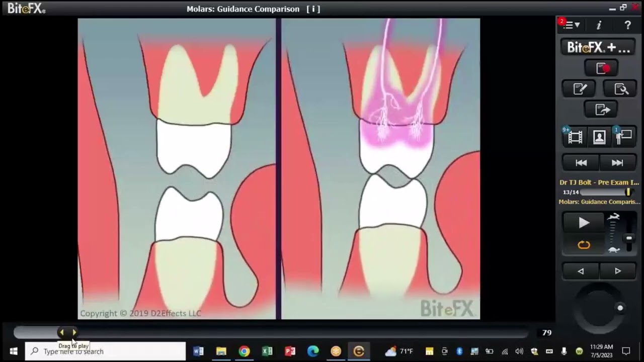This screenshot has height=362, width=644.
Task: Open the pencil edit notes tool
Action: click(x=579, y=89)
